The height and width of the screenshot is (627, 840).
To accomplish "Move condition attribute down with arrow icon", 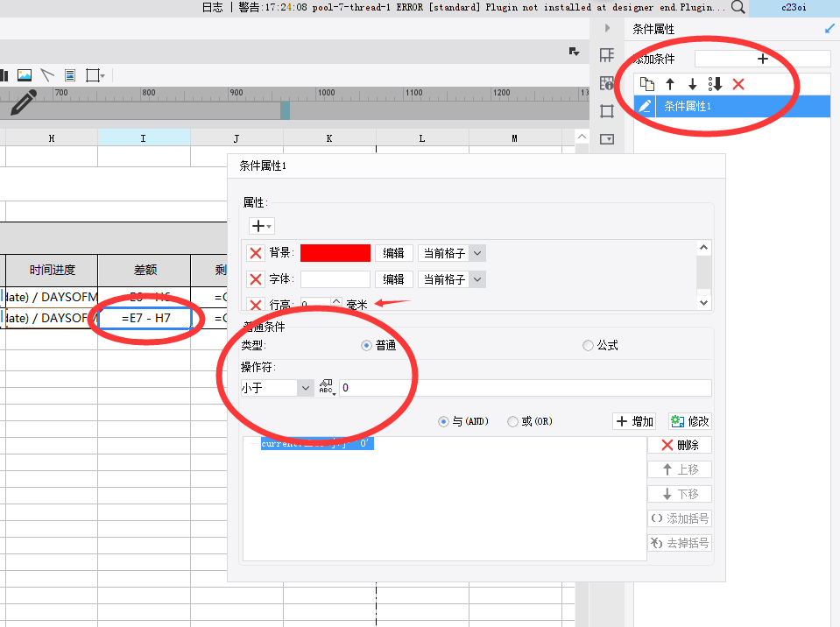I will click(693, 84).
